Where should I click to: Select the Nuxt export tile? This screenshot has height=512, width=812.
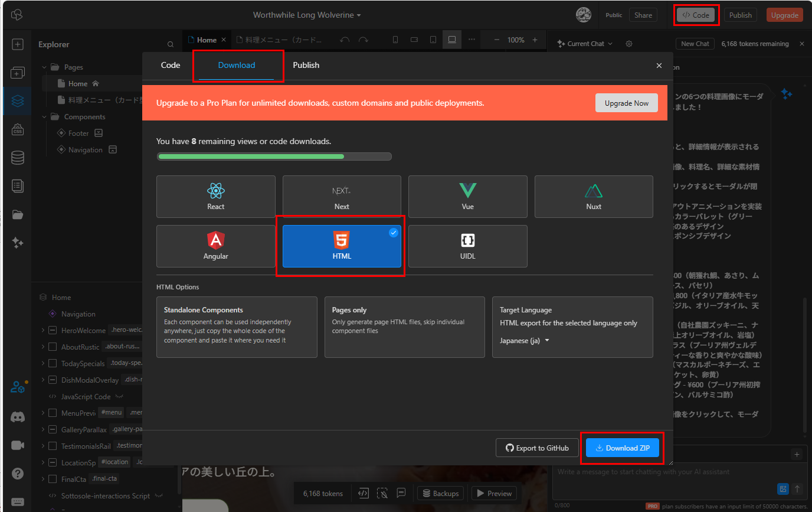[x=593, y=197]
